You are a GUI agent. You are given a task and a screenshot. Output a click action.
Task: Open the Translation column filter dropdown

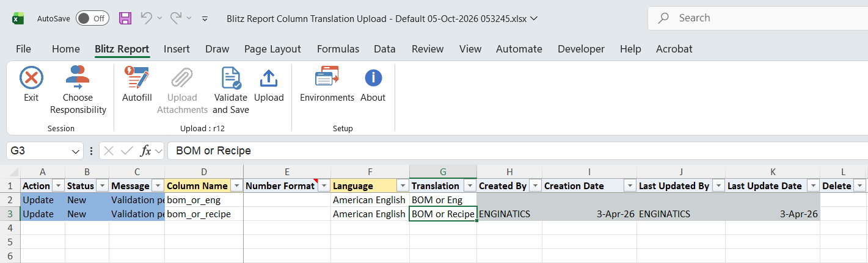[x=470, y=186]
